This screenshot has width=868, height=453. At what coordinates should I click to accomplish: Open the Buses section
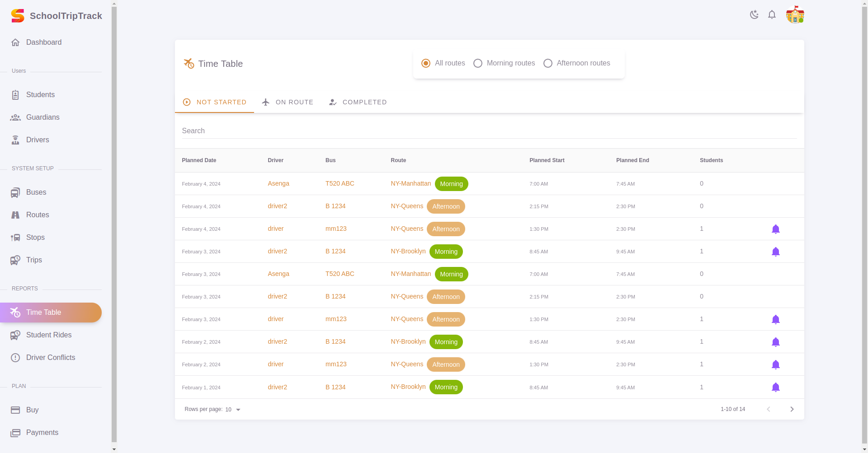coord(36,192)
